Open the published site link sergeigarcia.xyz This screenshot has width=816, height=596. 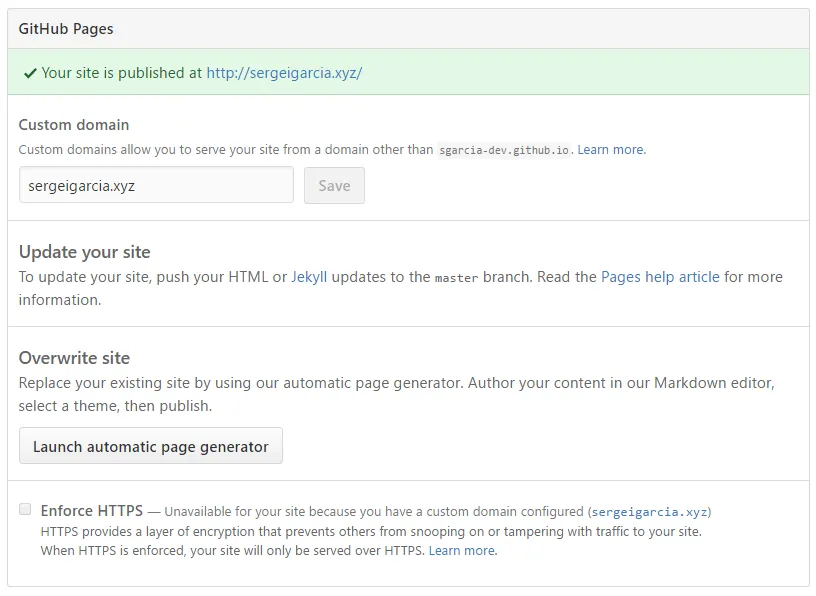(x=284, y=73)
